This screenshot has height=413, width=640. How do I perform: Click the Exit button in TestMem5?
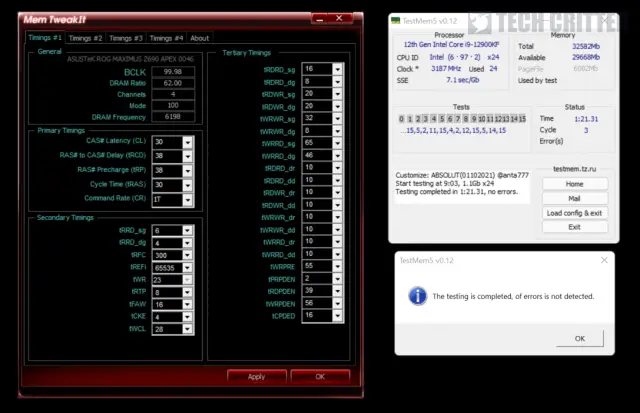coord(575,227)
